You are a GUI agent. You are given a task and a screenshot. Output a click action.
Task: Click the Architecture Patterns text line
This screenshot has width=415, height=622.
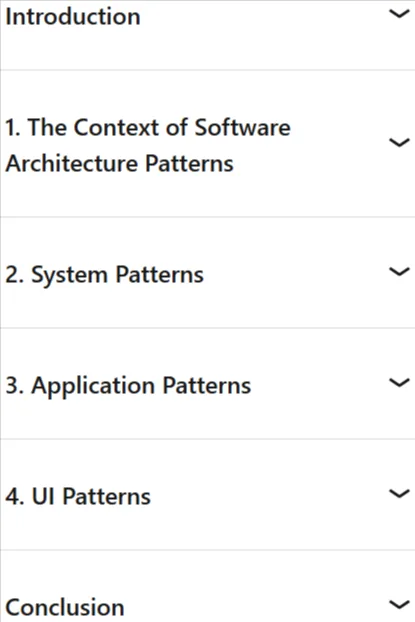point(119,163)
